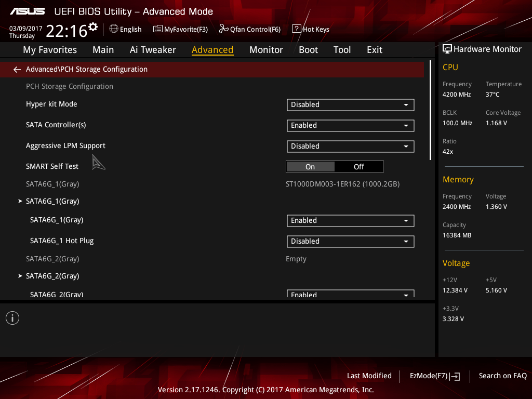The width and height of the screenshot is (532, 399).
Task: Open MyFavorite(F3) text button
Action: coord(186,30)
